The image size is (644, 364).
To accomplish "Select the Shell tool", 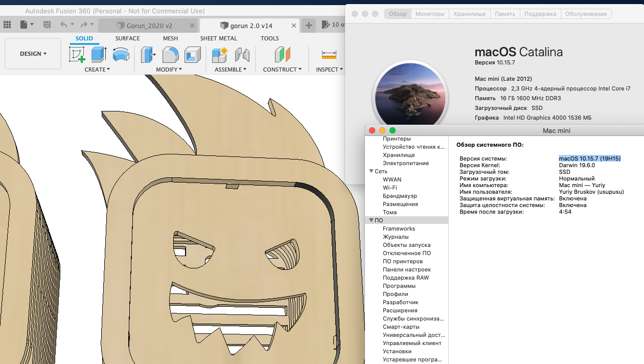I will (x=193, y=54).
